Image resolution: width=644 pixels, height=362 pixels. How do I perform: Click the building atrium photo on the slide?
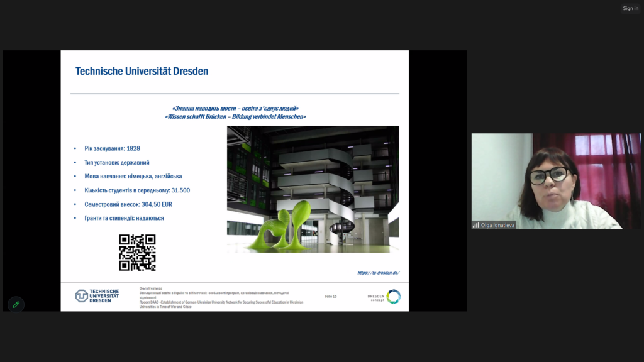point(313,189)
